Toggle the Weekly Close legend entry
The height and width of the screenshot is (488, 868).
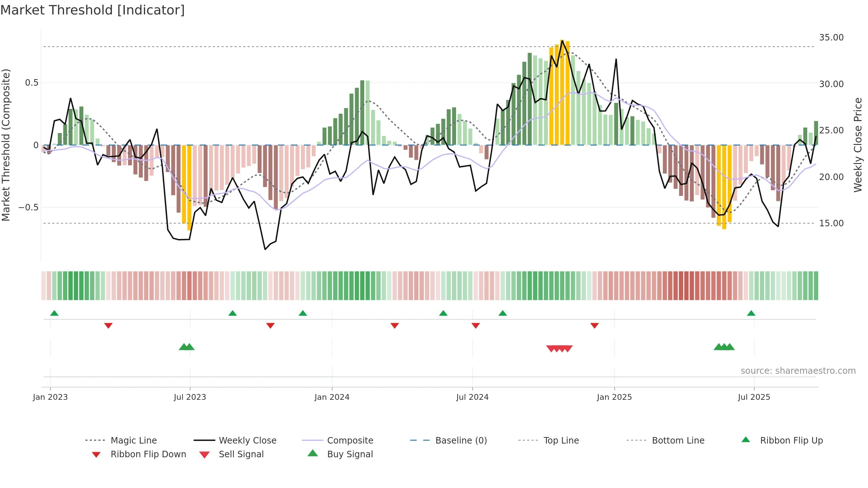tap(235, 440)
